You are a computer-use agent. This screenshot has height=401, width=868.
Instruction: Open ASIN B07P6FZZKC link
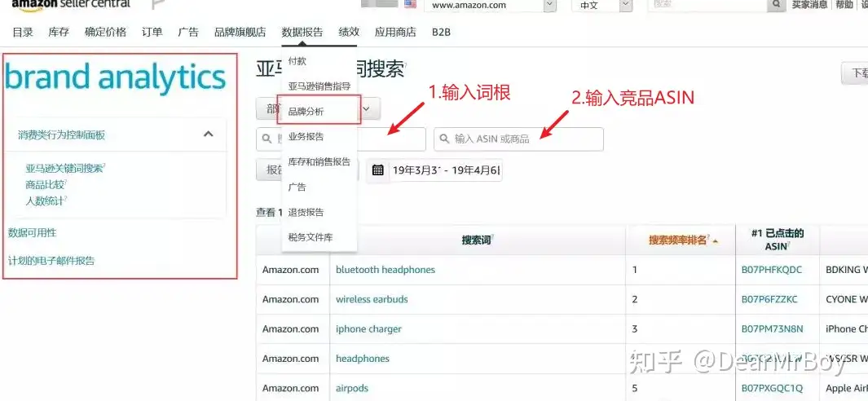(x=769, y=299)
